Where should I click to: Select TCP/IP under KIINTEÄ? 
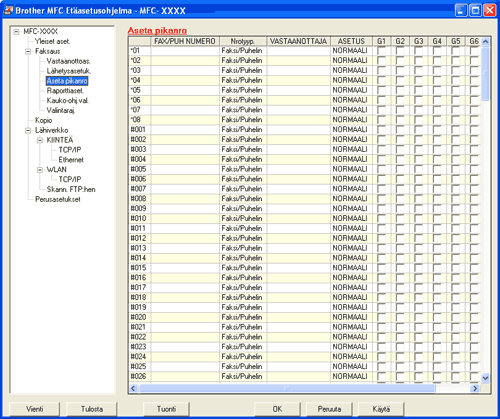(70, 150)
